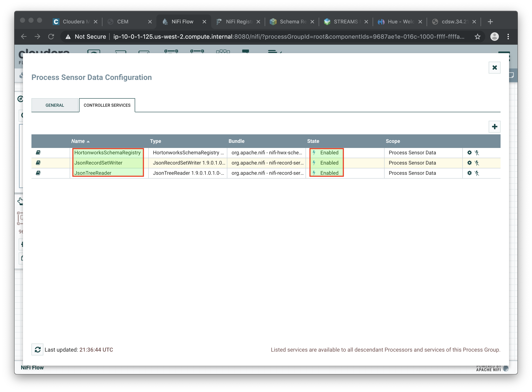This screenshot has height=392, width=532.
Task: Sort services by Name column
Action: point(78,141)
